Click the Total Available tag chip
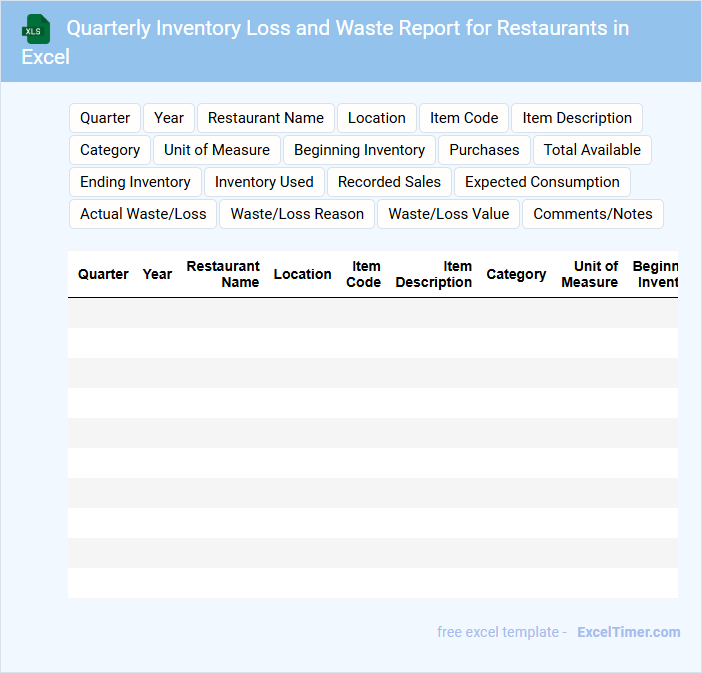The width and height of the screenshot is (702, 673). pos(592,150)
